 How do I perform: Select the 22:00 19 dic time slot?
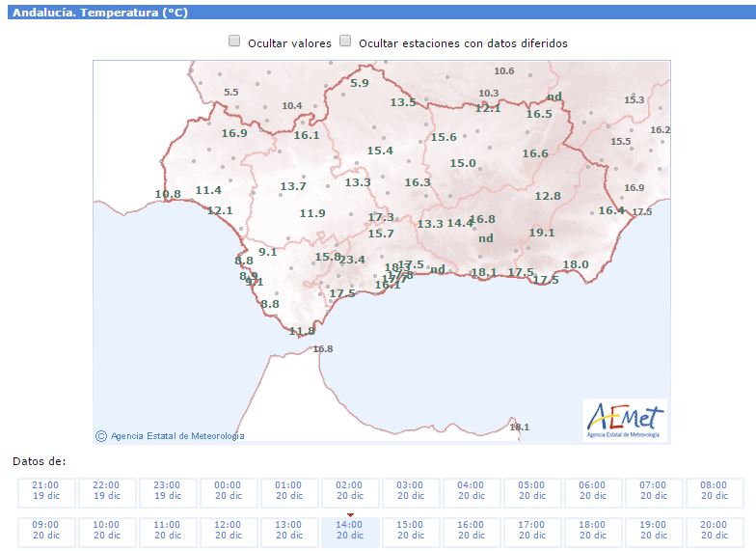point(106,491)
